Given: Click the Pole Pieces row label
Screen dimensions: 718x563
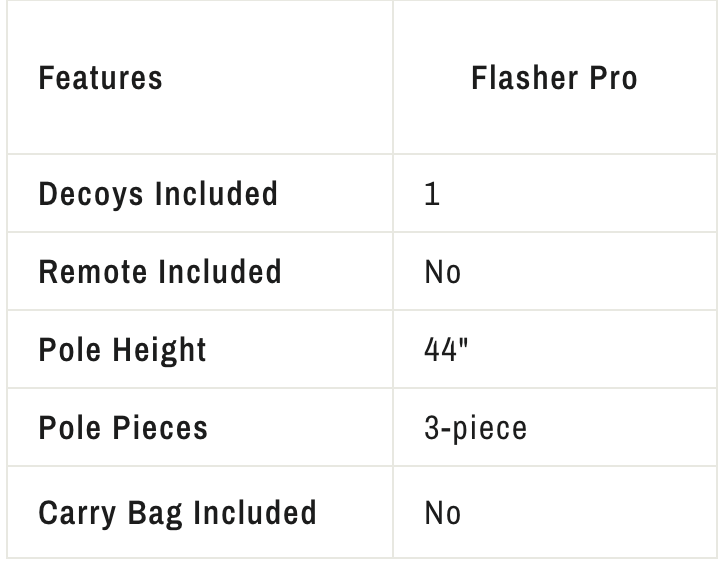Looking at the screenshot, I should (123, 428).
